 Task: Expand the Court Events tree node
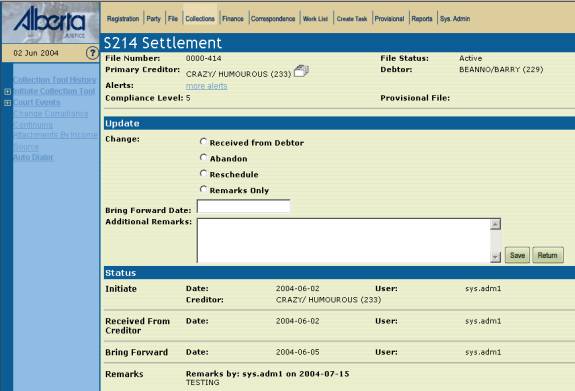7,103
